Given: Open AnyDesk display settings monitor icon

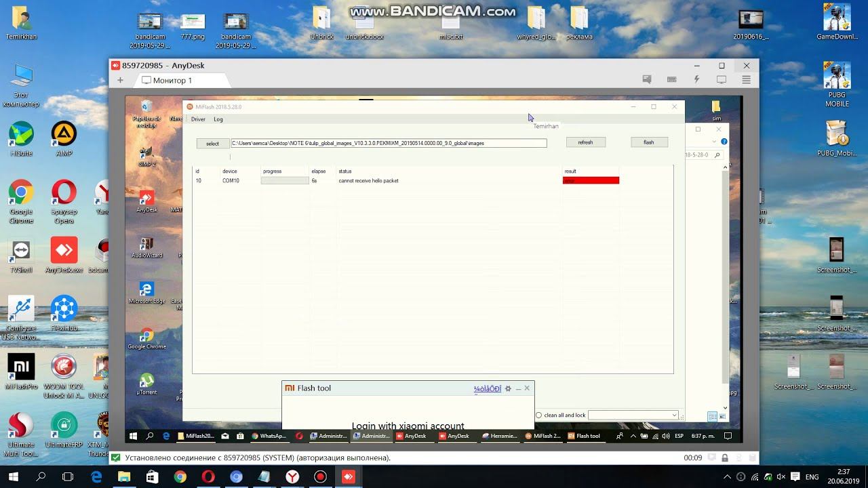Looking at the screenshot, I should (x=722, y=79).
